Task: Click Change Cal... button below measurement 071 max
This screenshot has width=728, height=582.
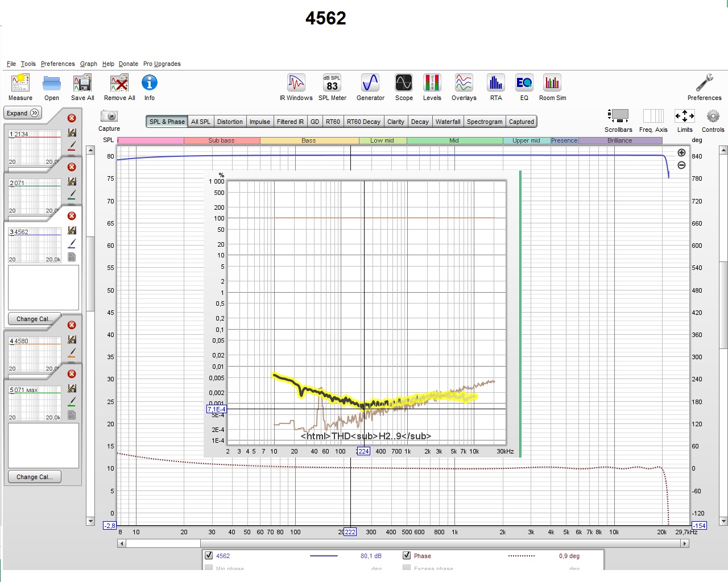Action: coord(35,477)
